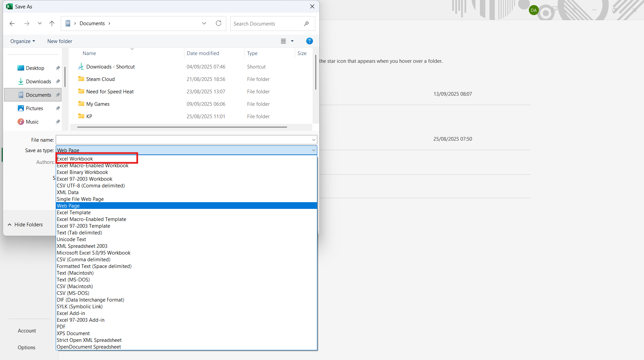Open Recent locations dropdown chevron
Image resolution: width=644 pixels, height=360 pixels.
(40, 24)
